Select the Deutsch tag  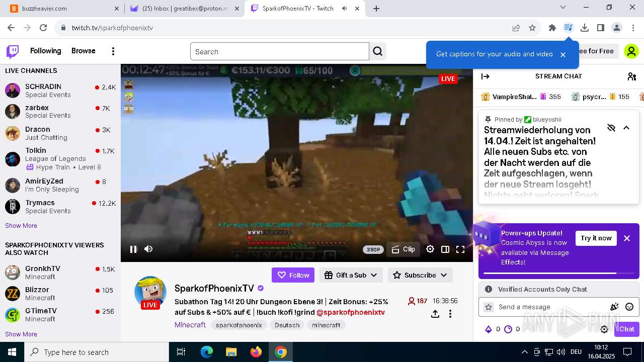click(287, 325)
